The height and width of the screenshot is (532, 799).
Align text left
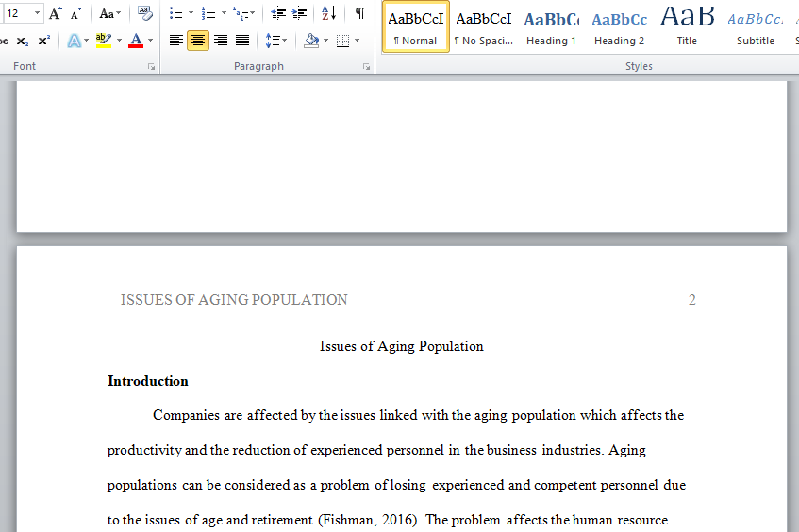tap(176, 41)
